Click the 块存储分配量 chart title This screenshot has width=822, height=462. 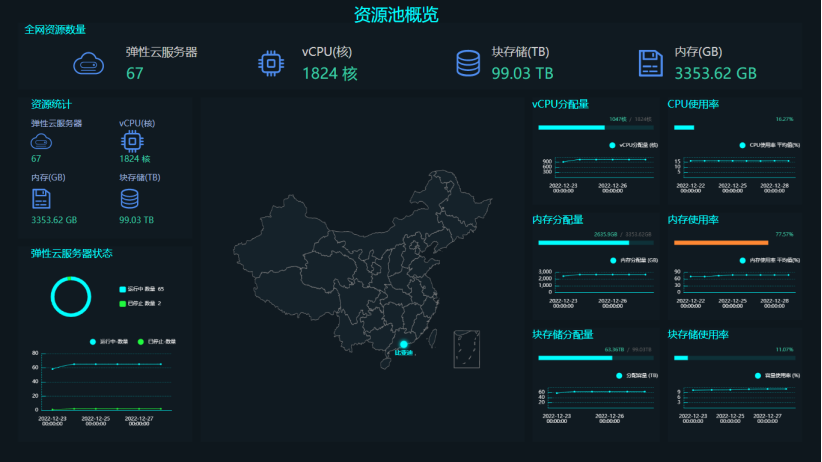coord(563,335)
